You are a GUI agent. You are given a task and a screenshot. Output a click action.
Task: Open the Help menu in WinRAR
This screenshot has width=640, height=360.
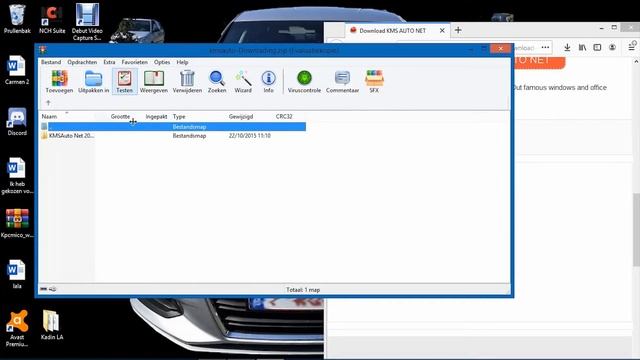coord(182,62)
